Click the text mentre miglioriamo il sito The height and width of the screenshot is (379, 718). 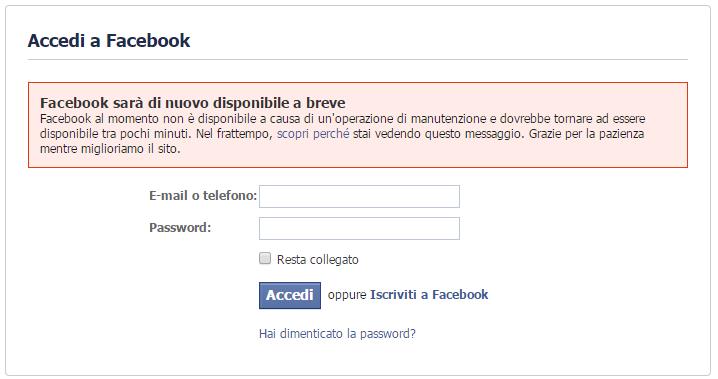(110, 149)
